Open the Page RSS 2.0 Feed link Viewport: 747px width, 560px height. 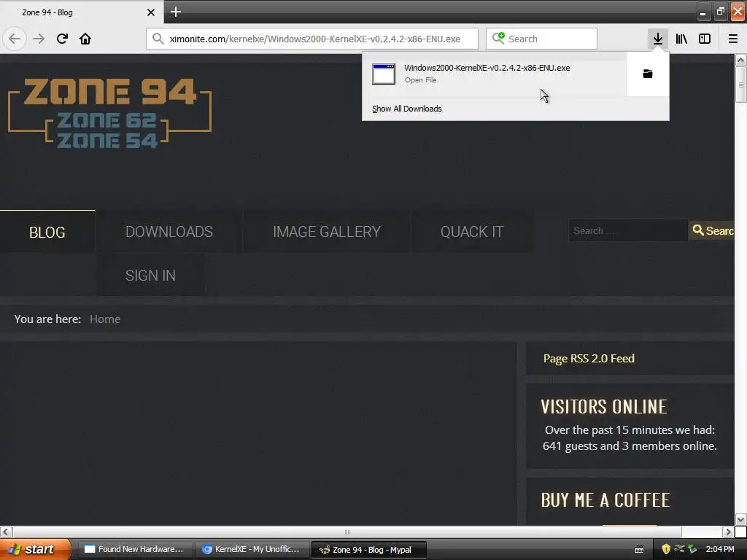pos(589,358)
